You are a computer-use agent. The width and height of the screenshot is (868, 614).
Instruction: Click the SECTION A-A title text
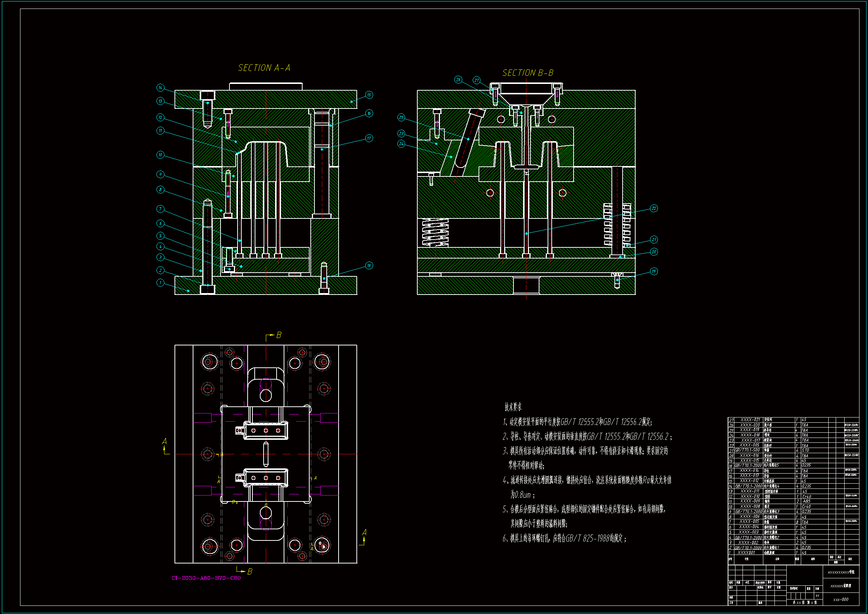click(x=264, y=68)
